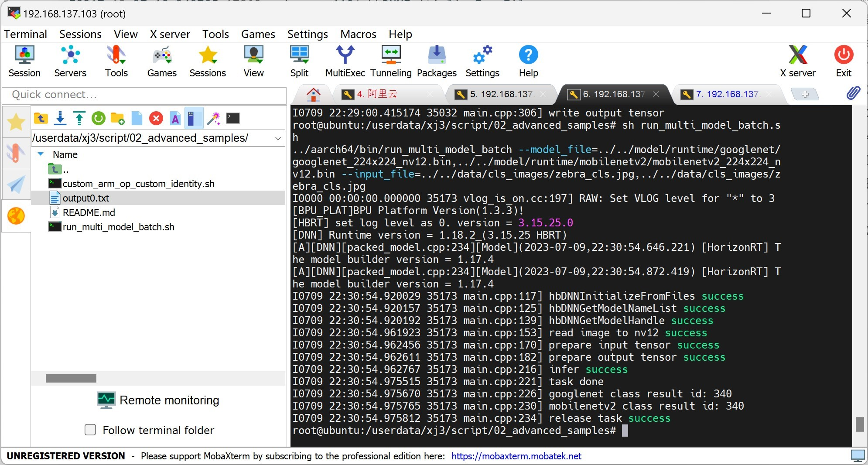The width and height of the screenshot is (868, 465).
Task: Enable Follow terminal folder checkbox
Action: tap(90, 430)
